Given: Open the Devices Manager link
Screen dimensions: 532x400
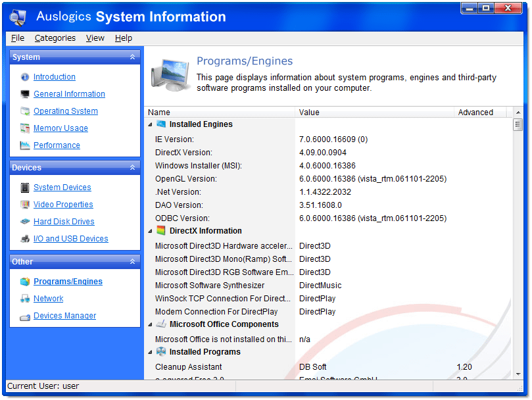Looking at the screenshot, I should coord(64,316).
